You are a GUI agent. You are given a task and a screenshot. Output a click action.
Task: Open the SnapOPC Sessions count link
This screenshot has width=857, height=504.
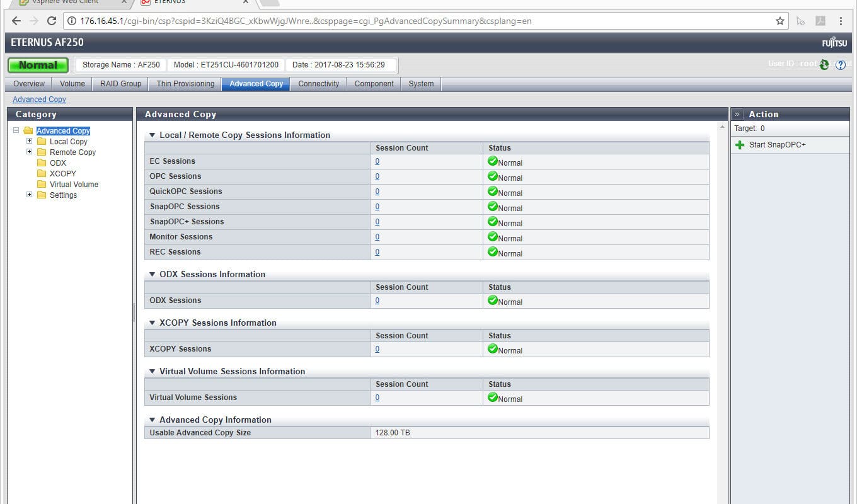pos(377,207)
